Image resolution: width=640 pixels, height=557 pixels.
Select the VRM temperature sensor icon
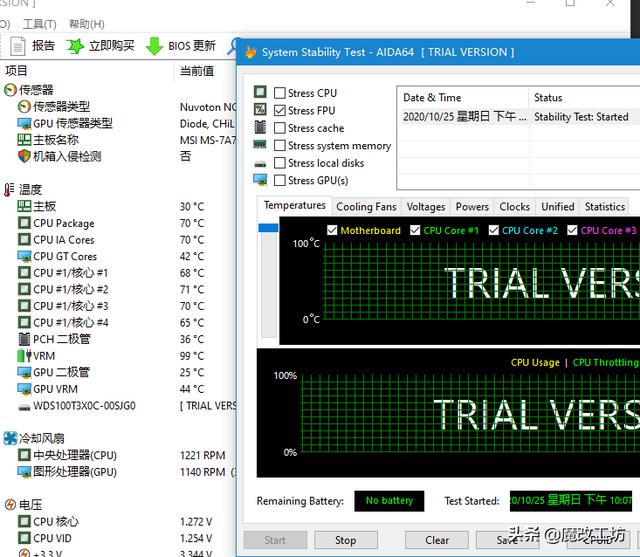point(24,356)
